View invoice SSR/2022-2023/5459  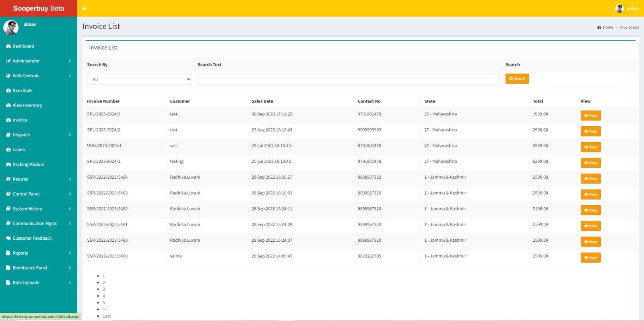(x=590, y=257)
